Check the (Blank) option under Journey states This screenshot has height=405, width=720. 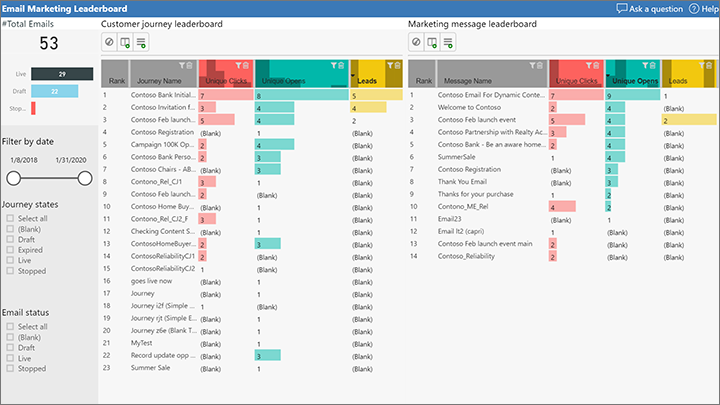point(10,229)
